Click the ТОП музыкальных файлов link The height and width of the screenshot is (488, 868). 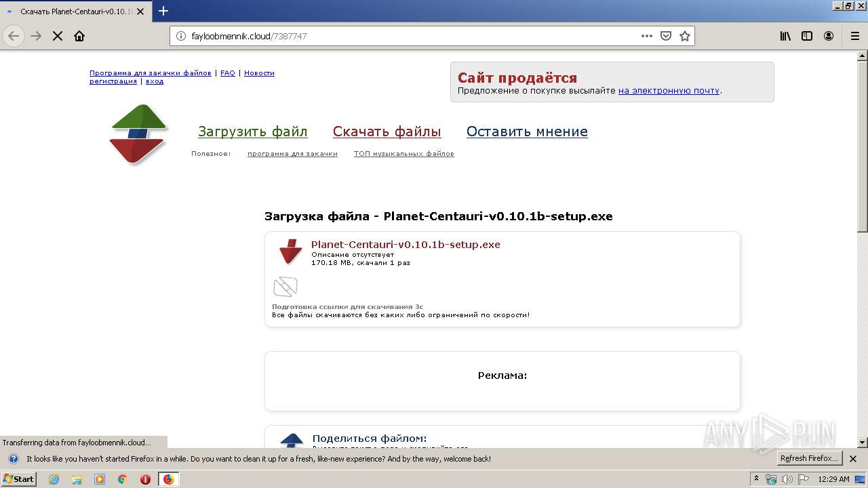(x=404, y=154)
